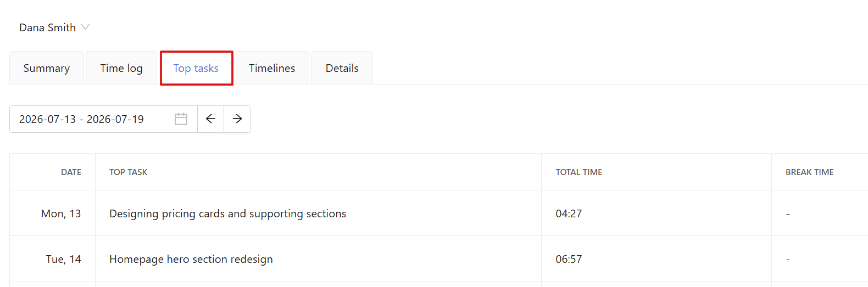Image resolution: width=868 pixels, height=287 pixels.
Task: Click the date range input field
Action: [103, 119]
